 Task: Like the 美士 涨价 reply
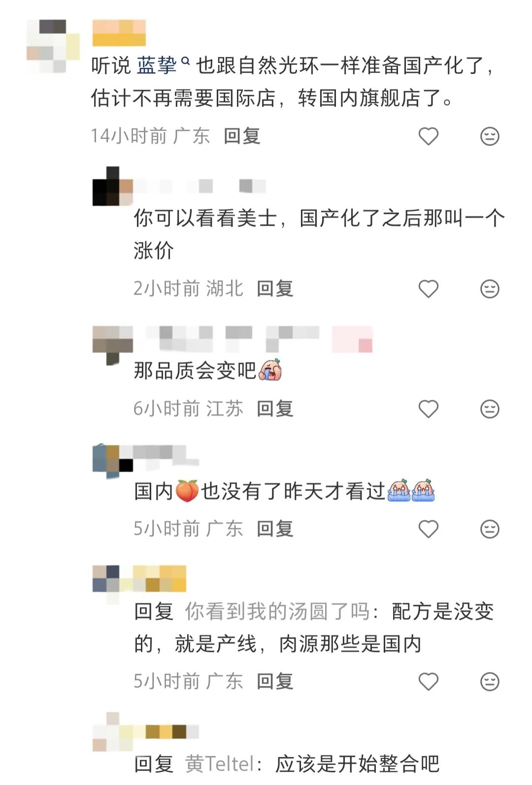coord(428,289)
